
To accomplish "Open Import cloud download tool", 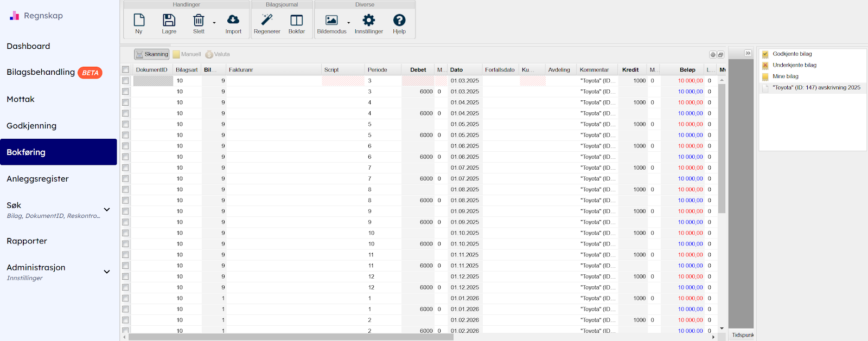I will pyautogui.click(x=233, y=23).
